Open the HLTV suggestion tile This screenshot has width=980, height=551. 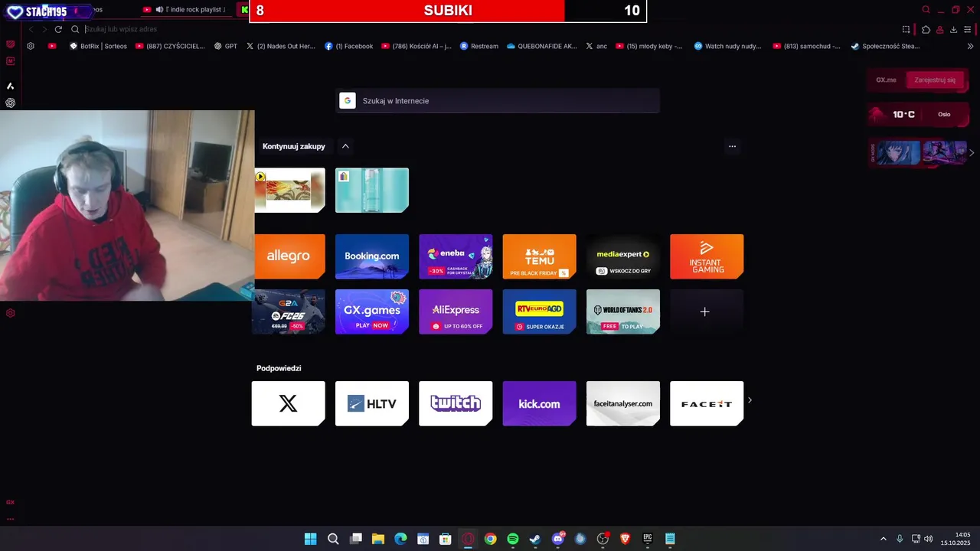coord(372,403)
